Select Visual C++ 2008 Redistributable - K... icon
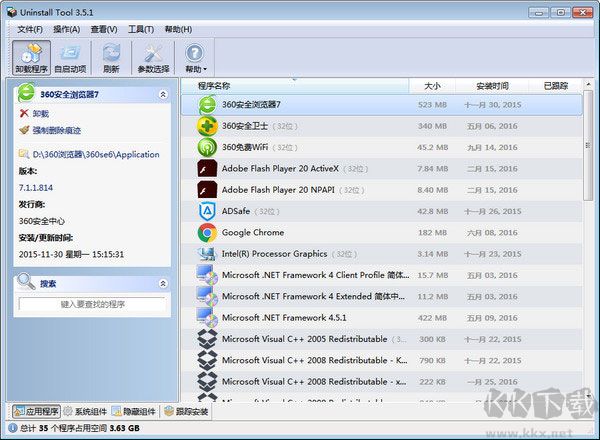This screenshot has width=600, height=440. (x=207, y=361)
